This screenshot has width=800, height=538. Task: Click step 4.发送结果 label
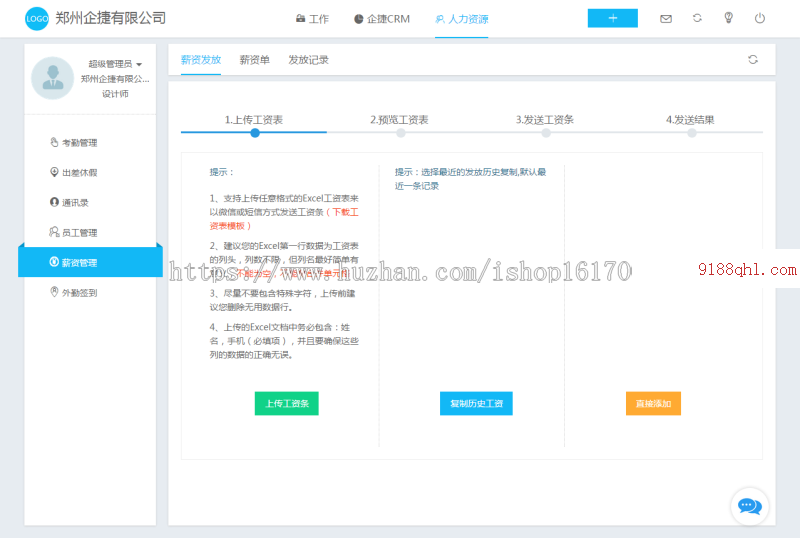690,120
